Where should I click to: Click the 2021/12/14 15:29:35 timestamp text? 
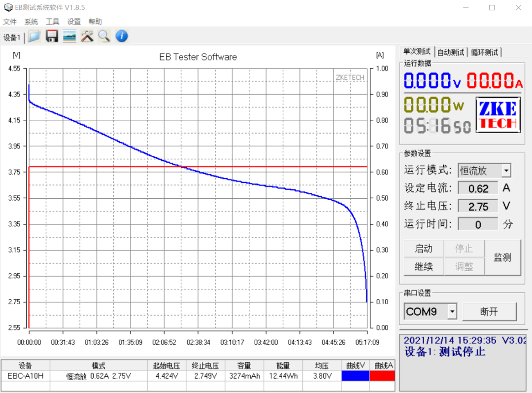click(x=450, y=340)
